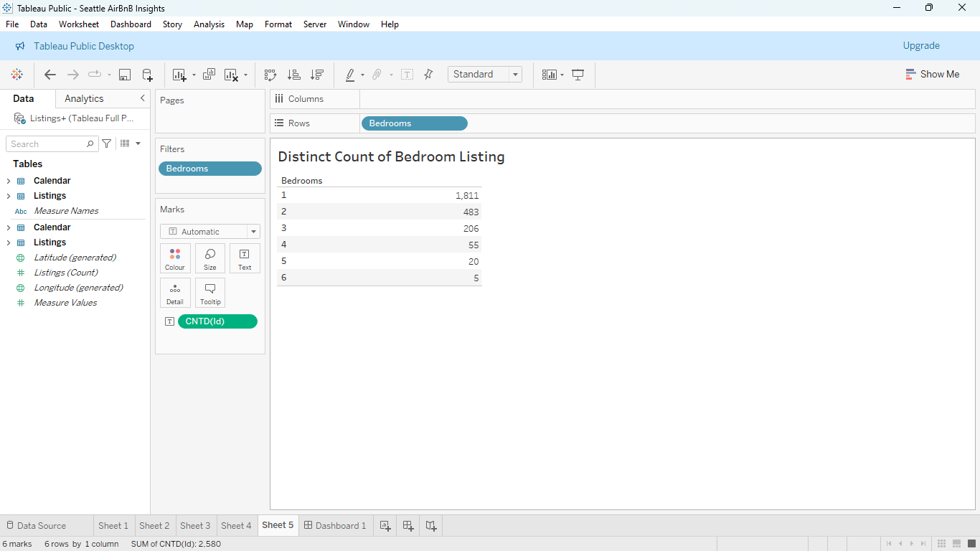This screenshot has height=551, width=980.
Task: Click the Show/Hide Cards toolbar icon
Action: tap(550, 75)
